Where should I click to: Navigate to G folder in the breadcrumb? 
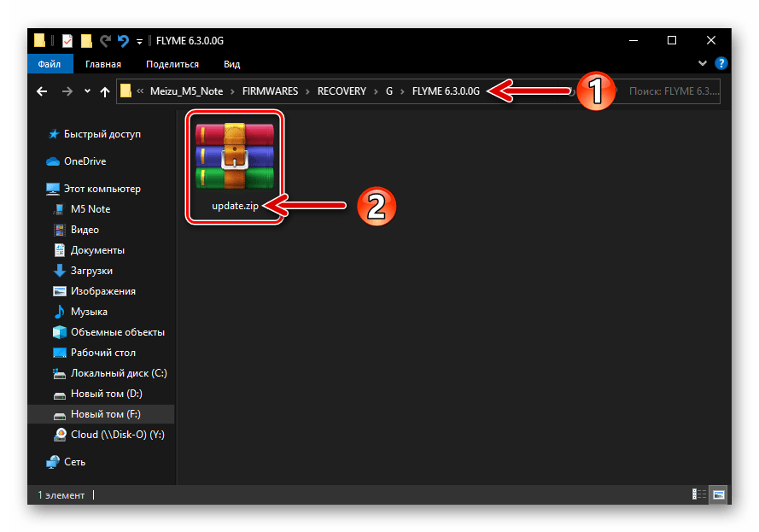click(x=389, y=91)
